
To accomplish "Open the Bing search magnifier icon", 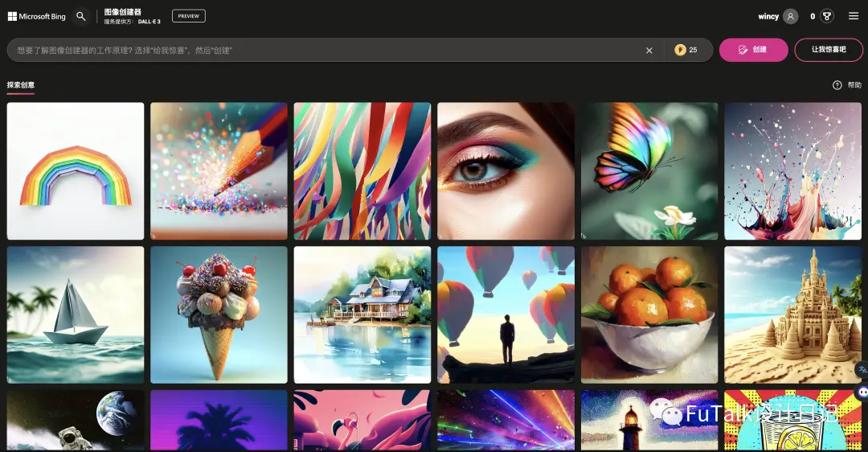I will [x=81, y=17].
